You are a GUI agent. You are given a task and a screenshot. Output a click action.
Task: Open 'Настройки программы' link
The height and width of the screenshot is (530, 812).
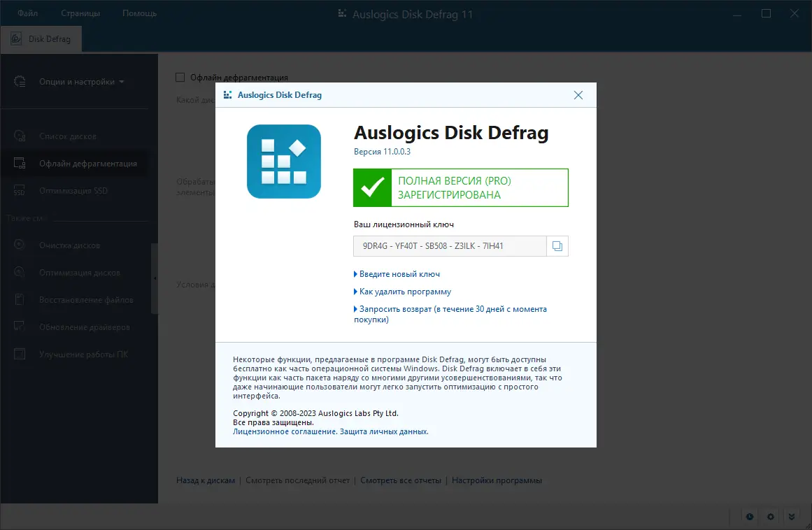click(497, 480)
